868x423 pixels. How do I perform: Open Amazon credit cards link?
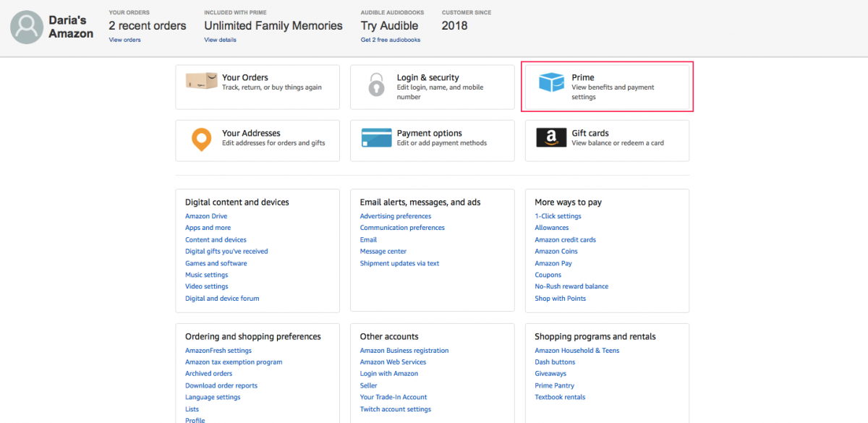(x=566, y=239)
